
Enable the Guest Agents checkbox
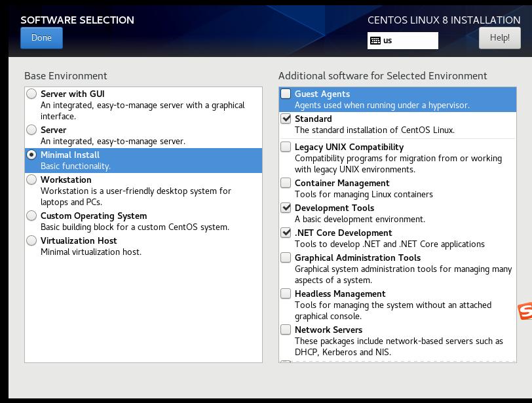[286, 94]
